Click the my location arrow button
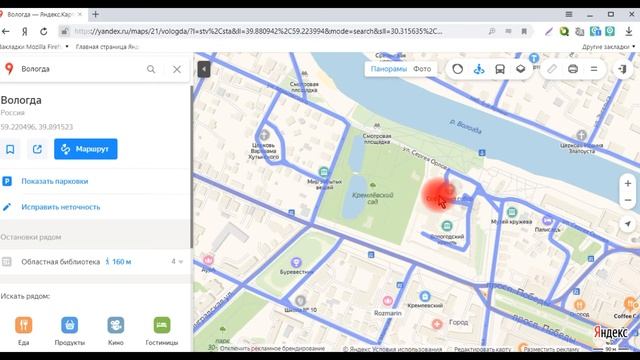 (x=628, y=224)
